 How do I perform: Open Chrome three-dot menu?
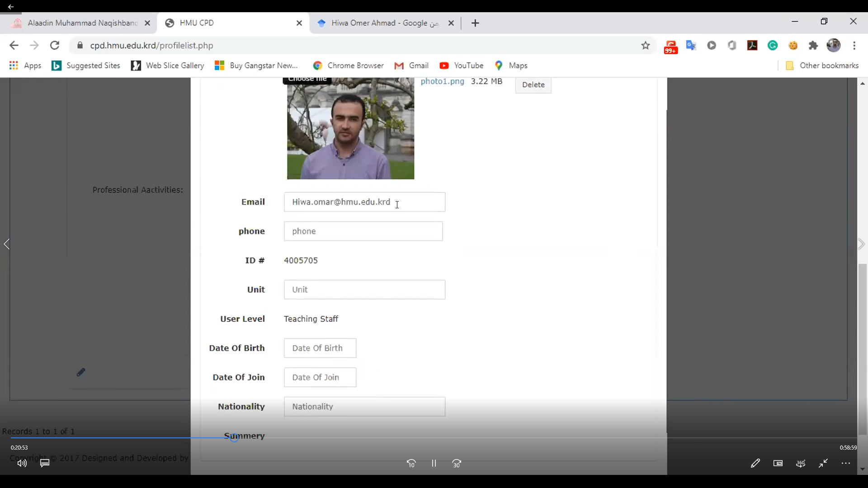tap(854, 45)
